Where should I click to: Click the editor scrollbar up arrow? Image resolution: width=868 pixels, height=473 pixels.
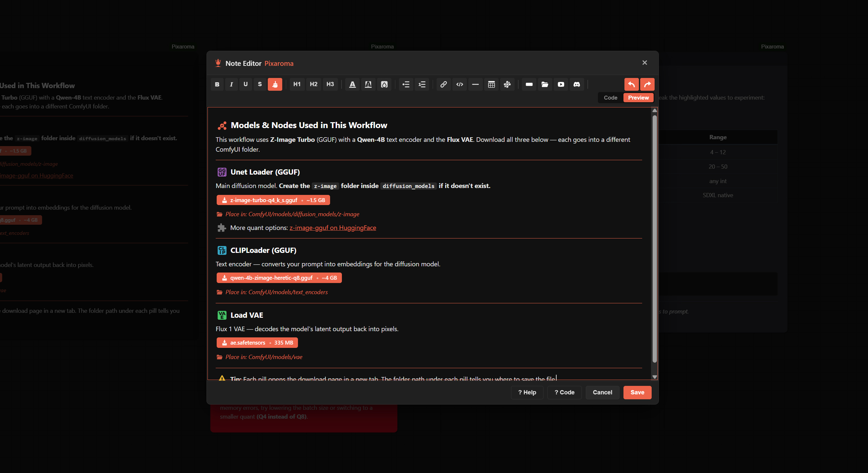click(654, 110)
